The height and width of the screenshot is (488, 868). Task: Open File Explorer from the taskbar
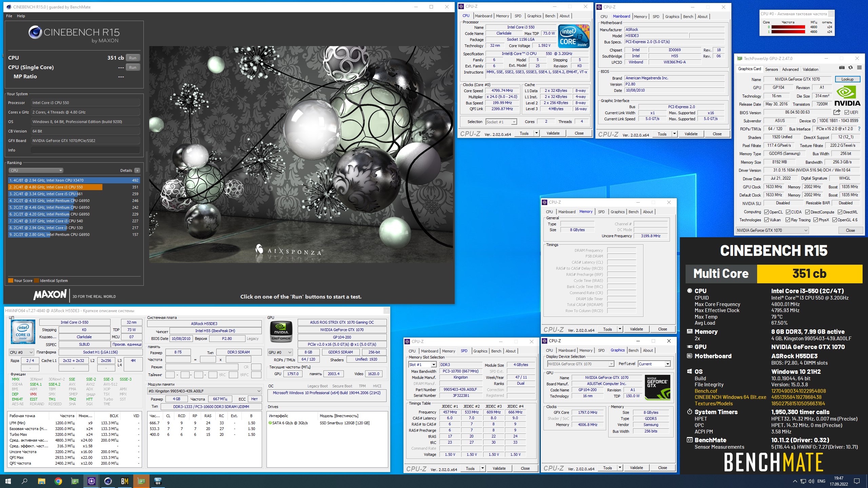(x=41, y=481)
